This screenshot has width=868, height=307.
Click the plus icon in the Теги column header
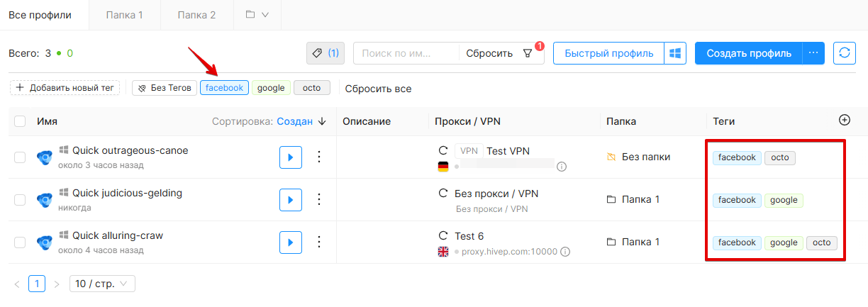coord(845,121)
